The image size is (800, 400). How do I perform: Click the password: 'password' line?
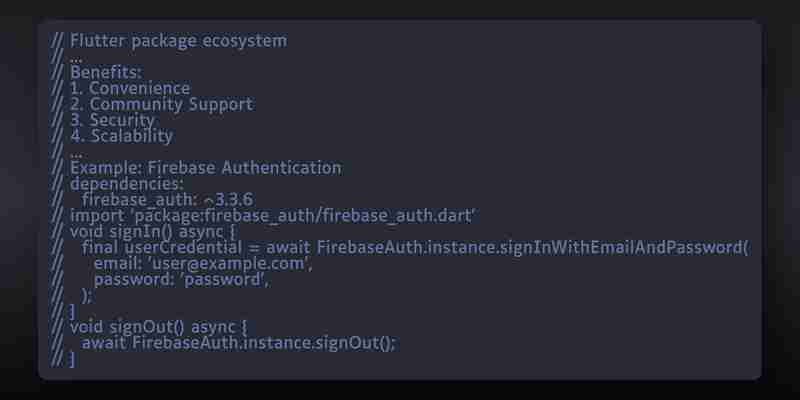pyautogui.click(x=181, y=280)
